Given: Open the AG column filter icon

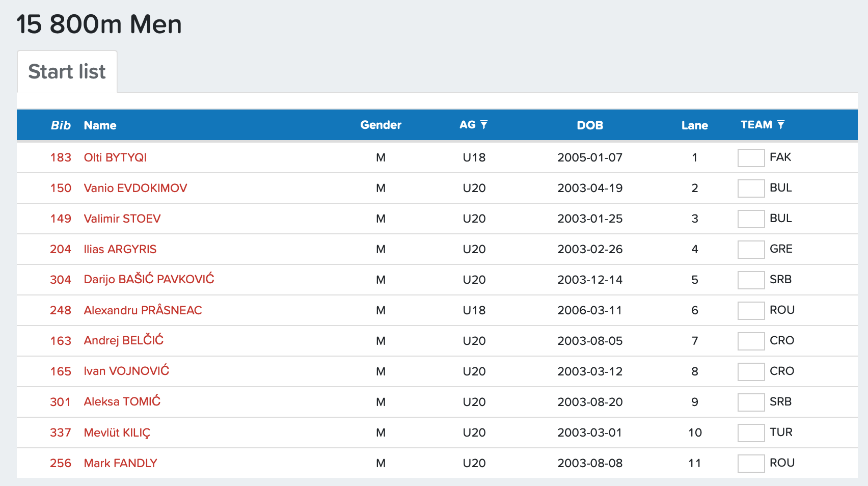Looking at the screenshot, I should tap(484, 125).
